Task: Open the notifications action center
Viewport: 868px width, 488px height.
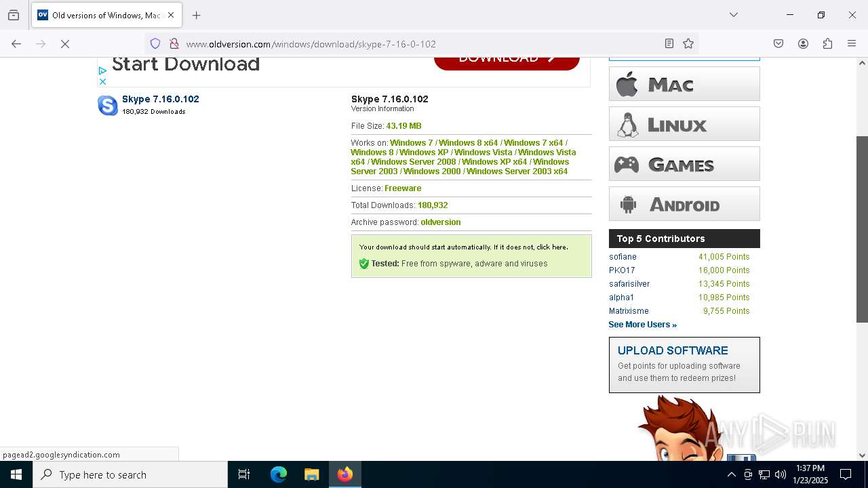Action: point(846,474)
